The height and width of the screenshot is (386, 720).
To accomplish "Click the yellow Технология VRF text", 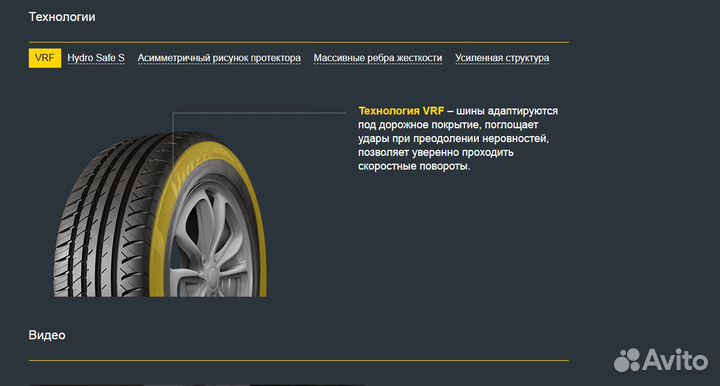I will [401, 111].
